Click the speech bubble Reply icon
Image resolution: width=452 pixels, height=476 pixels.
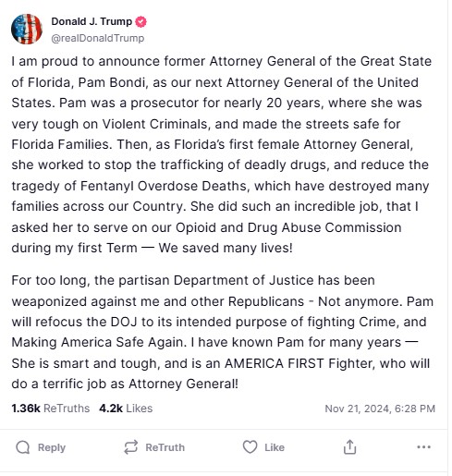pos(23,447)
